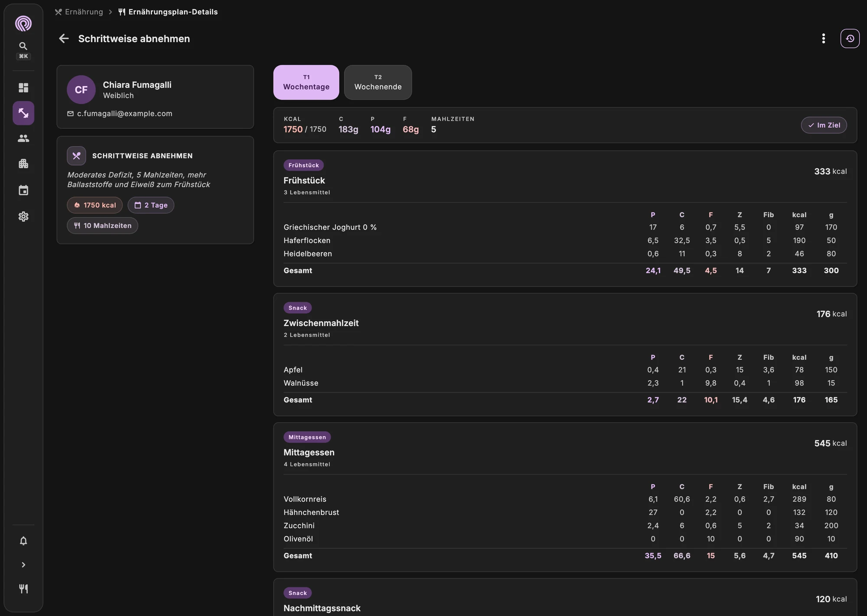Click the Zwischenmahlzeit meal heading
The height and width of the screenshot is (616, 867).
pos(321,323)
